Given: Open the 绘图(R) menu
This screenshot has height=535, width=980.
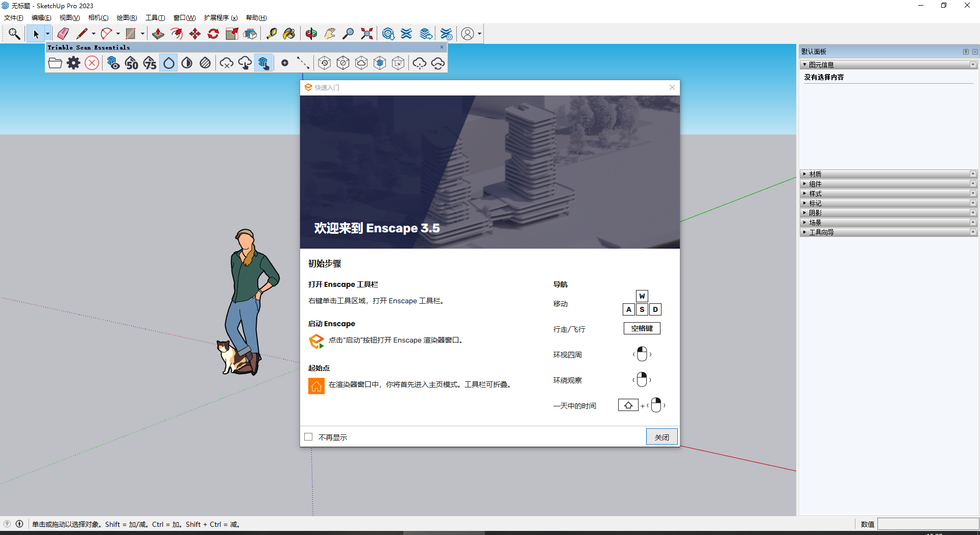Looking at the screenshot, I should pos(127,18).
